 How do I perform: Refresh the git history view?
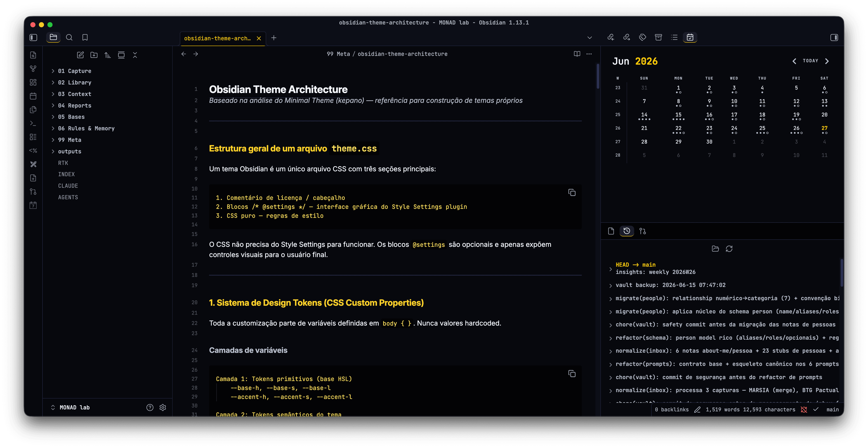(729, 249)
